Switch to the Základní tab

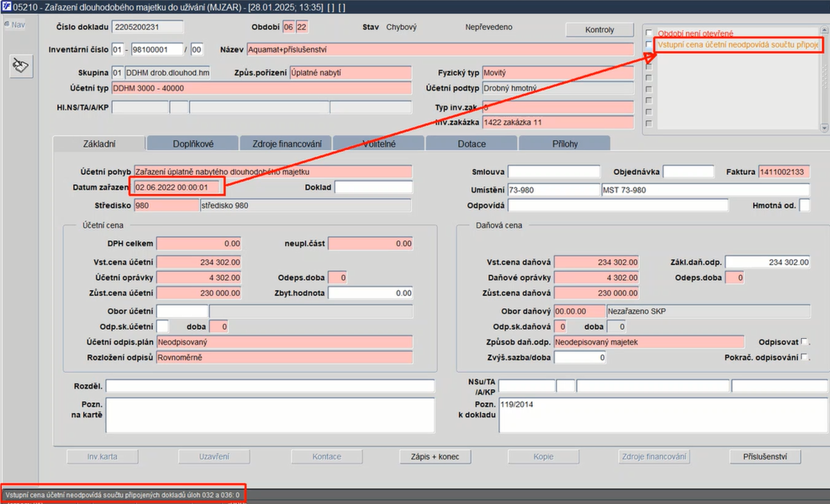(x=99, y=143)
